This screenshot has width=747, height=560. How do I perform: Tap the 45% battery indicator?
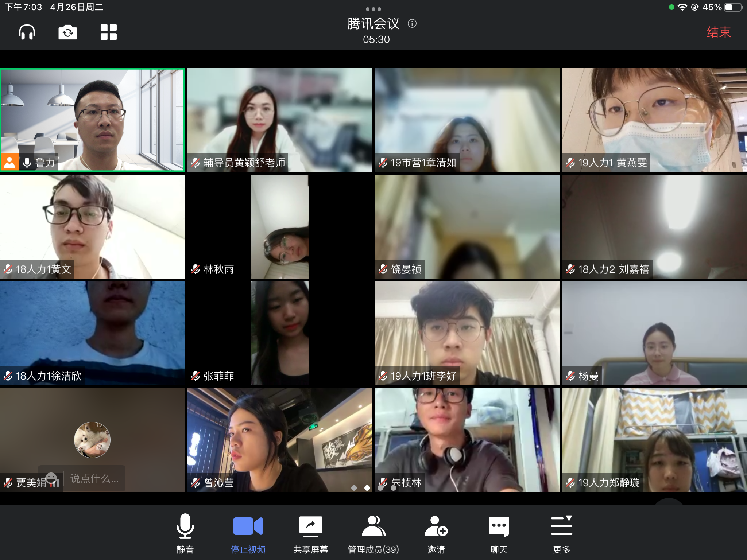pyautogui.click(x=722, y=7)
